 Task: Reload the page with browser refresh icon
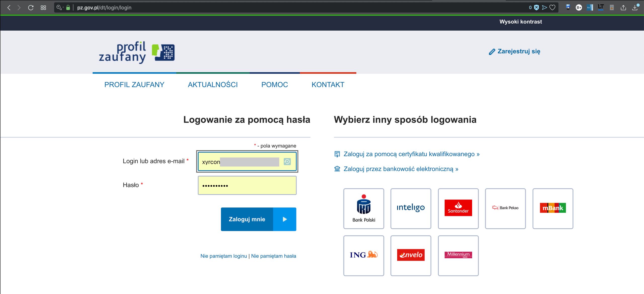[31, 8]
